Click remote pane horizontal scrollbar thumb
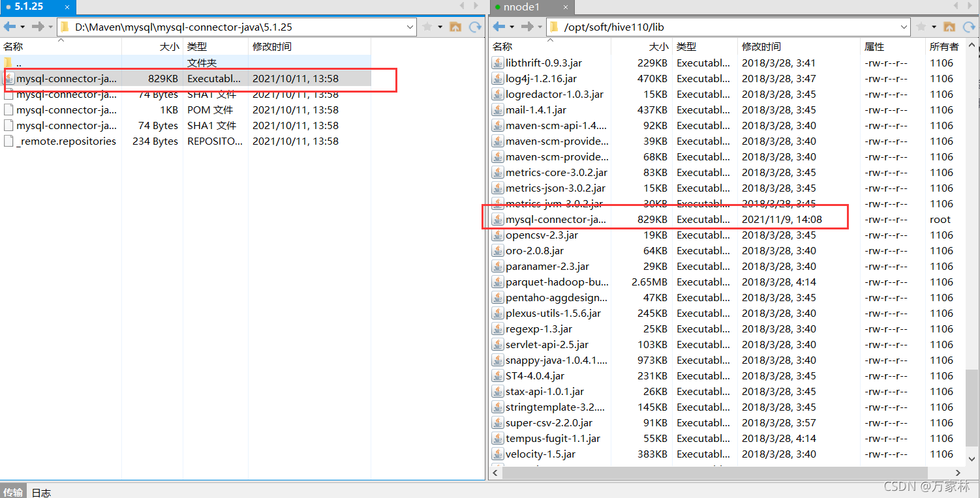The height and width of the screenshot is (498, 980). pyautogui.click(x=714, y=473)
